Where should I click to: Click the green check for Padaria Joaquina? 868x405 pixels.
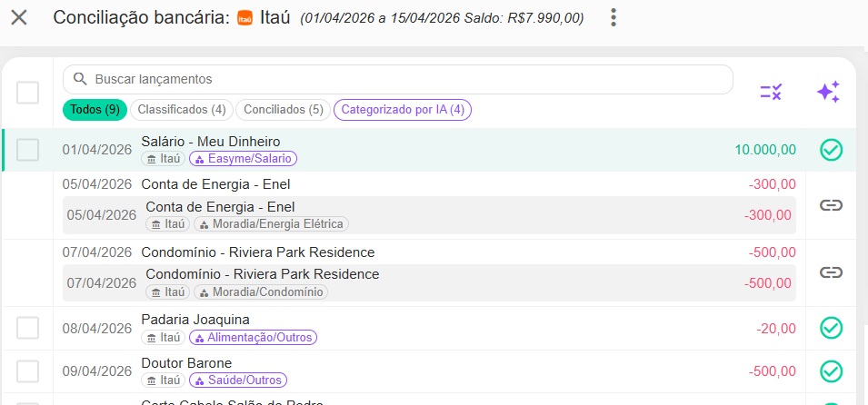831,328
